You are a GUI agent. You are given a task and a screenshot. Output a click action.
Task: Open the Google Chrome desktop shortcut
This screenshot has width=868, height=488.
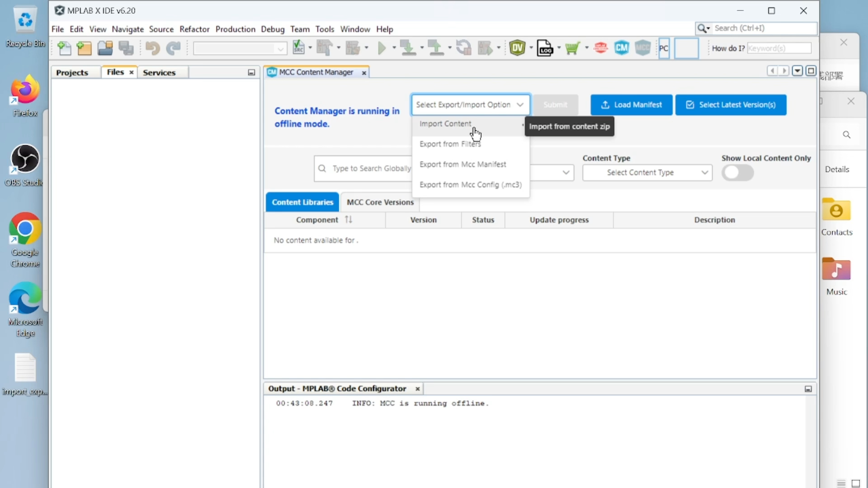click(x=25, y=240)
